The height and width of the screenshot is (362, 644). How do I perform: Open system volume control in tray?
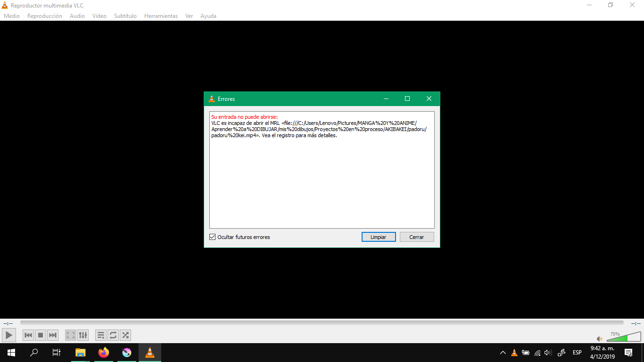548,353
